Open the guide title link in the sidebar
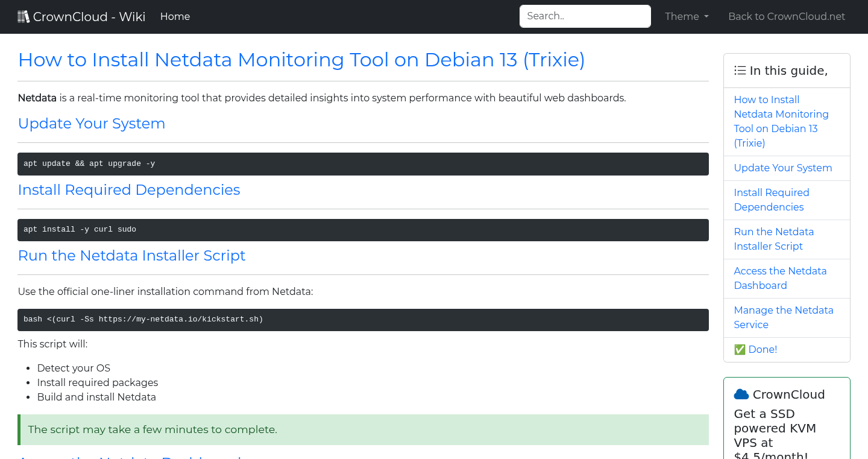The image size is (868, 459). tap(781, 121)
